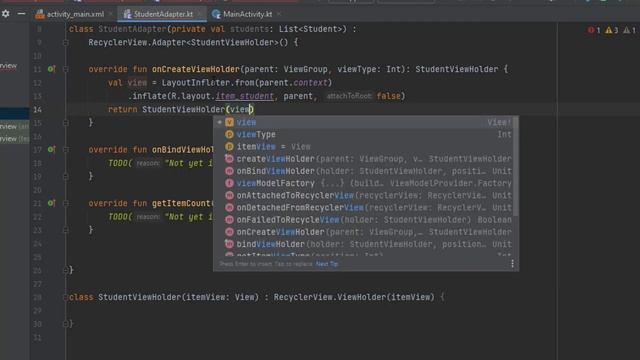
Task: Click fold end marker at line 23
Action: click(x=65, y=230)
